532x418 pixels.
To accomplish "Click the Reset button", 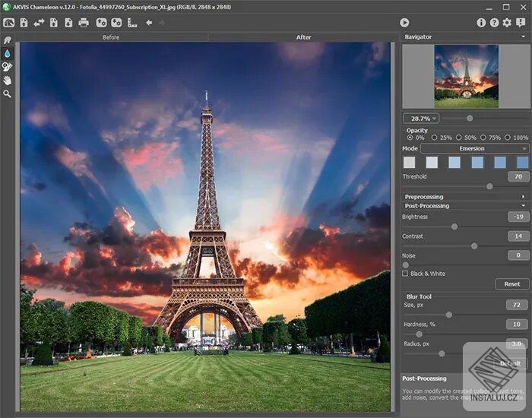I will click(512, 284).
